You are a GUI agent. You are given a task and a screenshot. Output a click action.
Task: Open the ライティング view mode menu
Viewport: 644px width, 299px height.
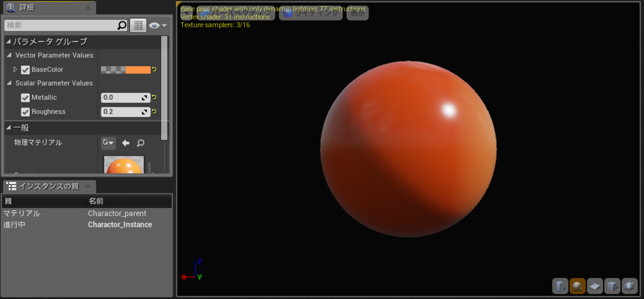[311, 13]
